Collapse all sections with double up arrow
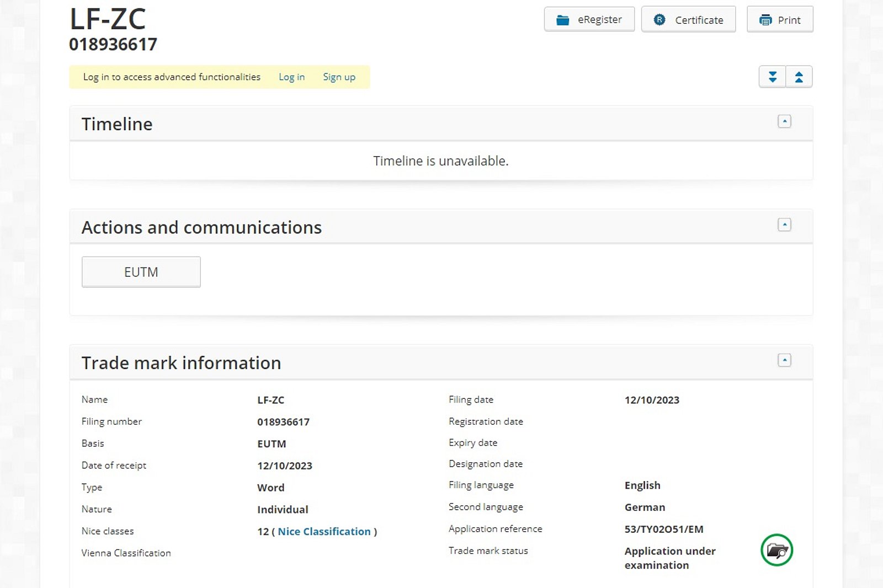The height and width of the screenshot is (588, 883). tap(799, 77)
